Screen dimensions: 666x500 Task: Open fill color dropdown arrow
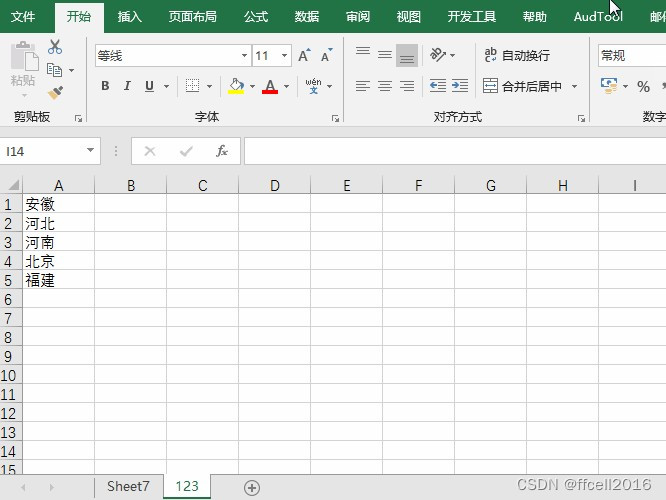tap(252, 86)
